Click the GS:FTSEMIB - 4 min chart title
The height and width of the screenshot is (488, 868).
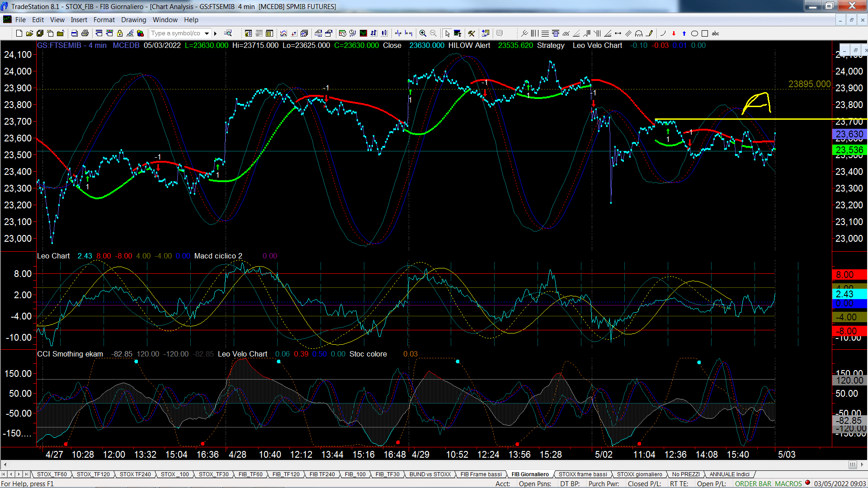click(72, 46)
